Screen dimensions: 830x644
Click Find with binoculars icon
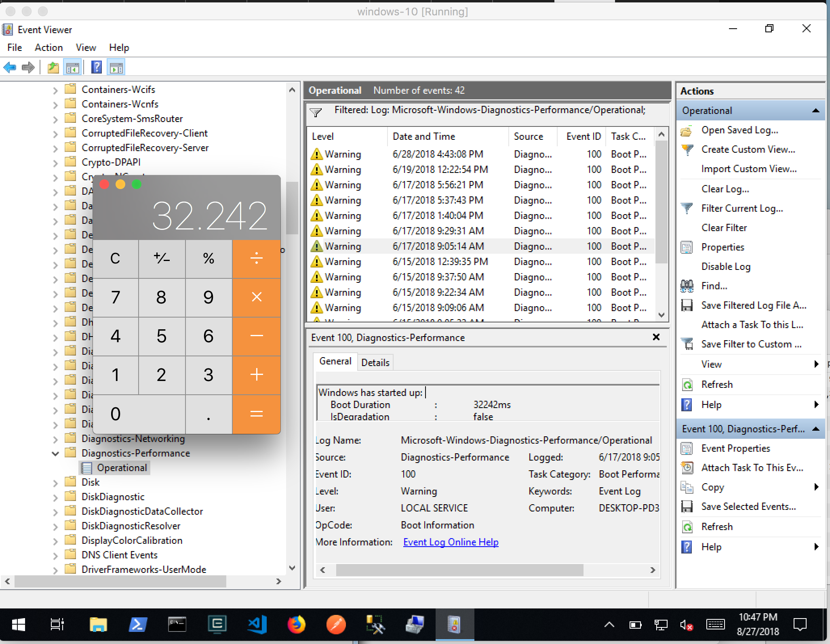[714, 286]
